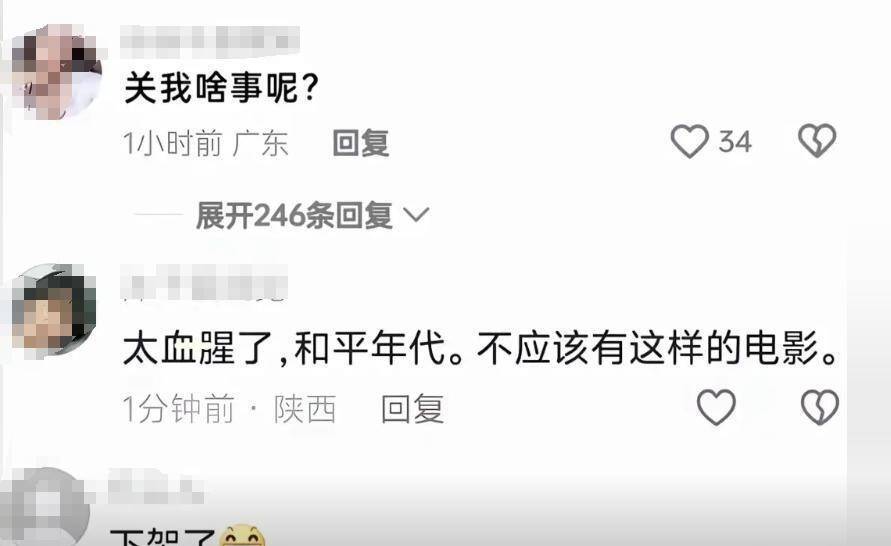Click the 34 likes count

click(x=735, y=141)
